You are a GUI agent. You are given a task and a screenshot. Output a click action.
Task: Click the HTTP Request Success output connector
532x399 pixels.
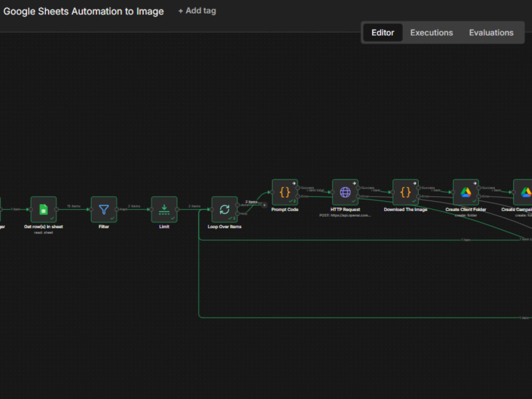pos(358,188)
